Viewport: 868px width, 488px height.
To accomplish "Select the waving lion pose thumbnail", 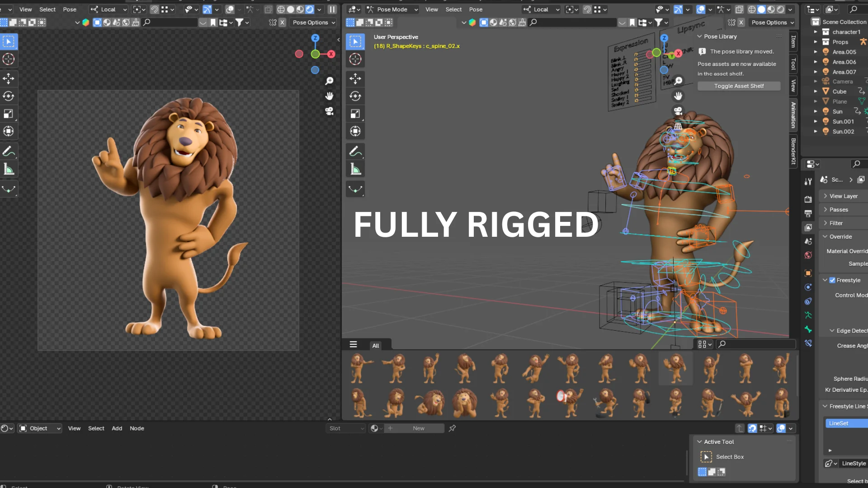I will (676, 368).
